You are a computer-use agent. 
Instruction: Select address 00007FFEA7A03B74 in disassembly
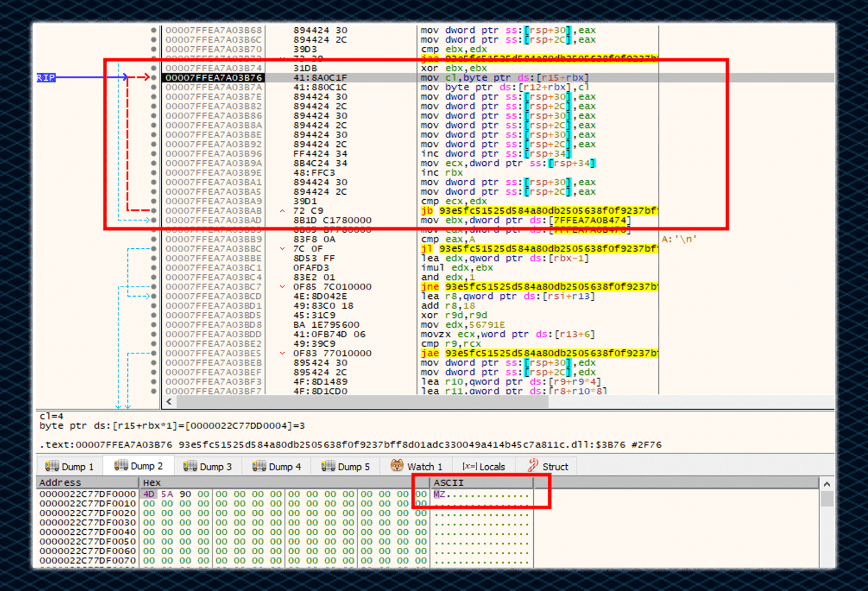(214, 68)
